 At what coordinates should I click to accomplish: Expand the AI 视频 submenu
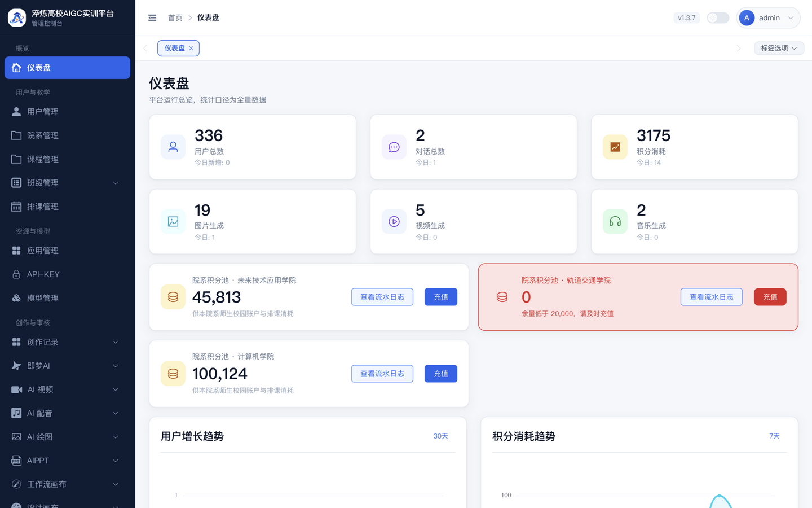[x=67, y=389]
